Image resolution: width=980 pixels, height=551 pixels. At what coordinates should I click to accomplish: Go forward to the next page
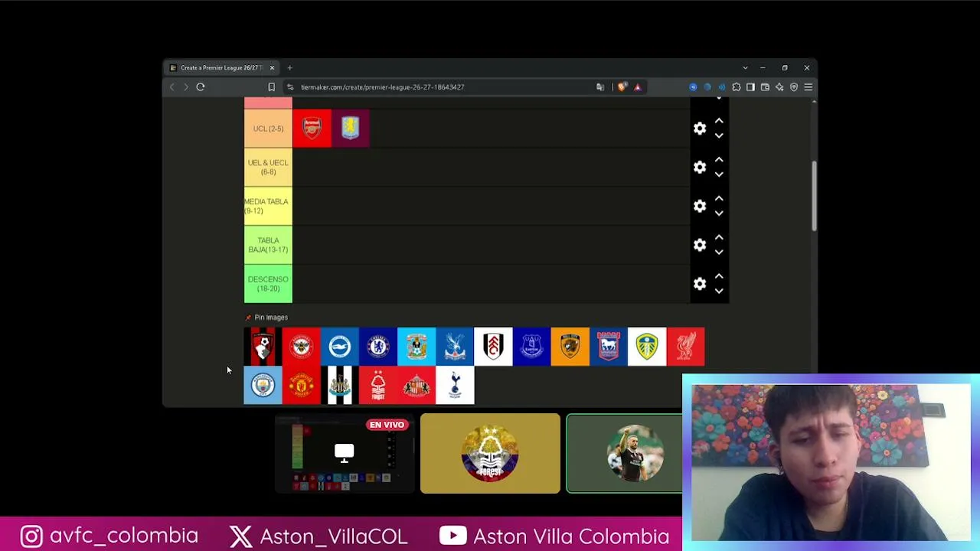point(186,87)
